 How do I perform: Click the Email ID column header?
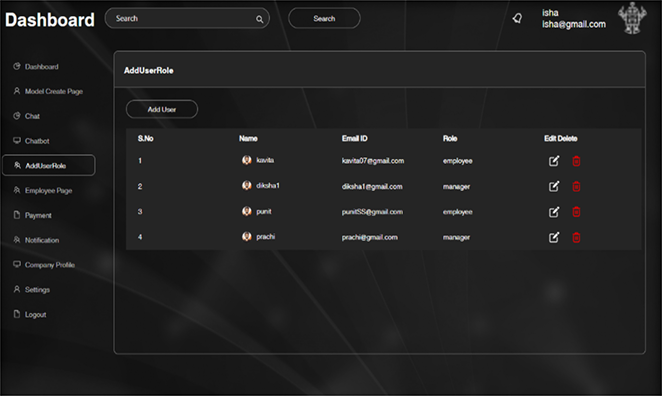355,138
